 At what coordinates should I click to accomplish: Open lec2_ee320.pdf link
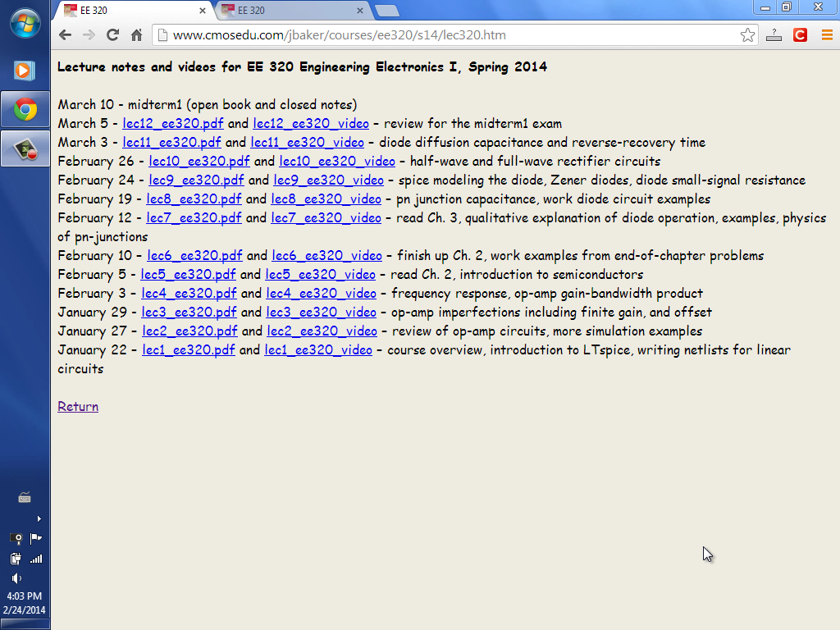point(189,331)
